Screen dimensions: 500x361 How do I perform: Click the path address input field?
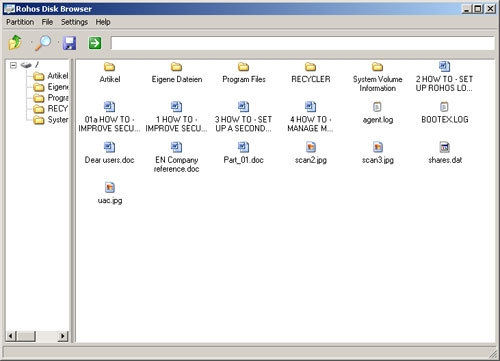(302, 43)
